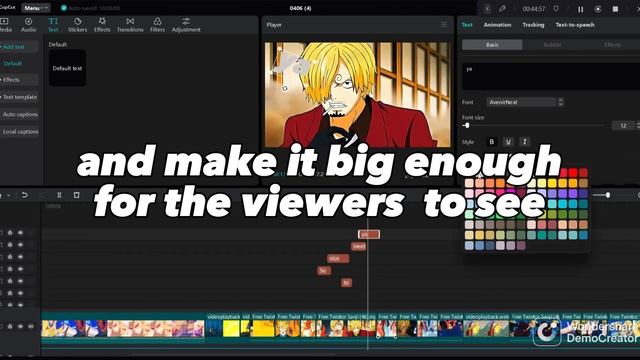Click the font size slider handle
This screenshot has width=640, height=360.
point(467,125)
